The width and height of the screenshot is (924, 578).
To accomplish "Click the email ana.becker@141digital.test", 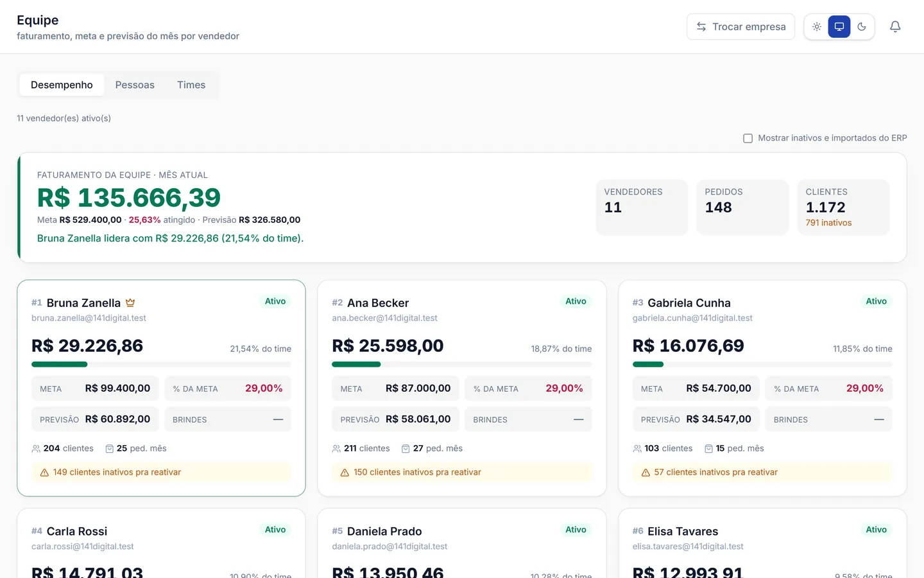I will point(384,318).
